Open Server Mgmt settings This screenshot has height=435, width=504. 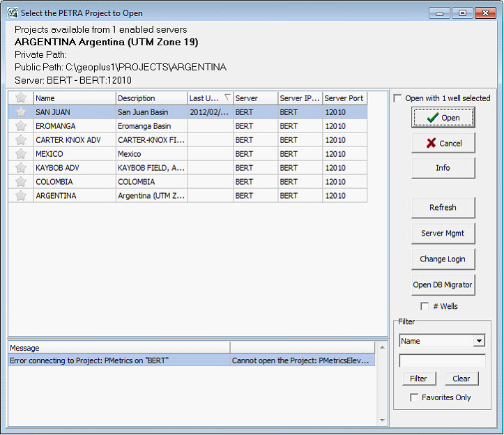[443, 233]
